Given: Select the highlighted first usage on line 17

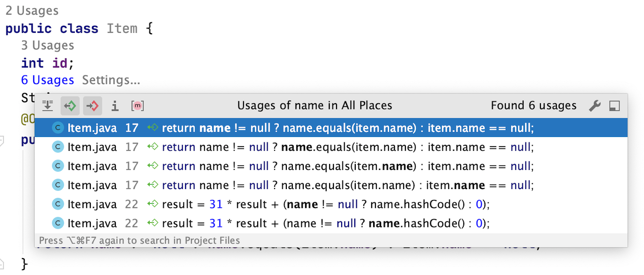Looking at the screenshot, I should click(331, 128).
